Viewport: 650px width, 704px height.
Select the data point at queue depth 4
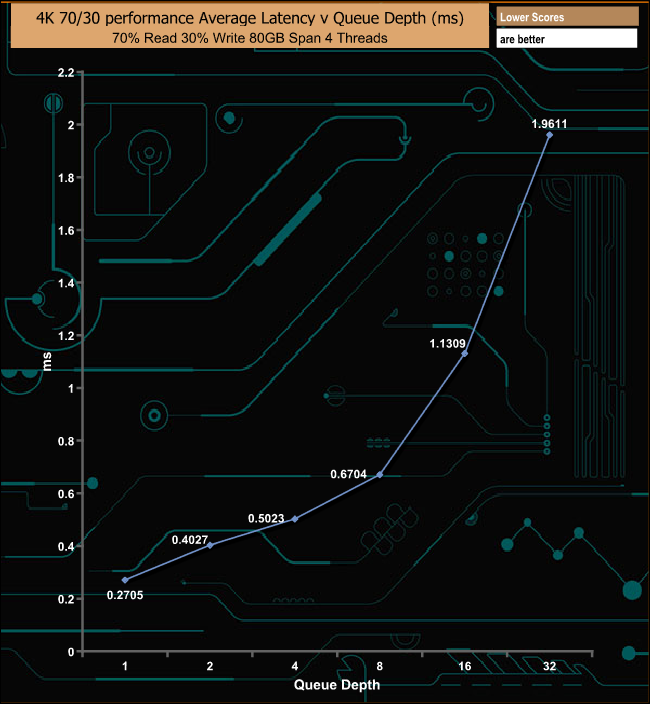295,519
